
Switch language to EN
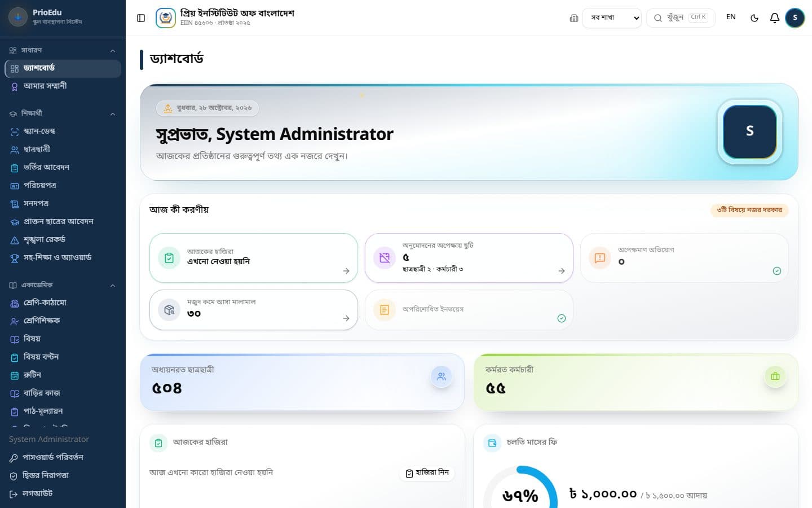coord(731,17)
